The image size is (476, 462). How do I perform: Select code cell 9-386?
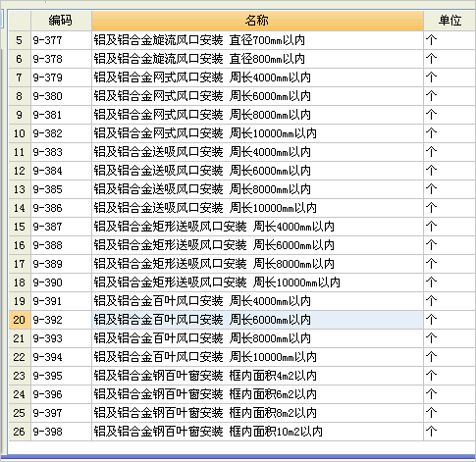point(61,208)
